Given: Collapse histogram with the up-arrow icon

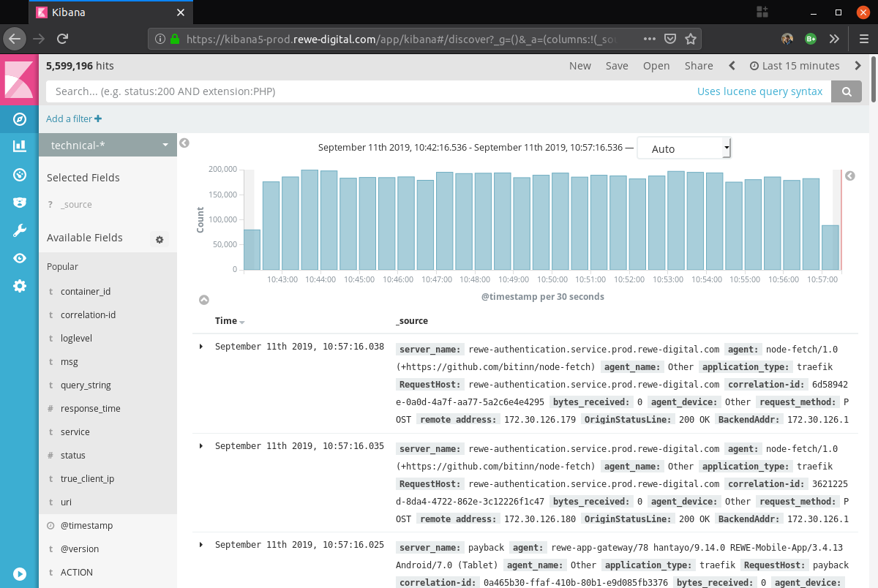Looking at the screenshot, I should (x=204, y=300).
